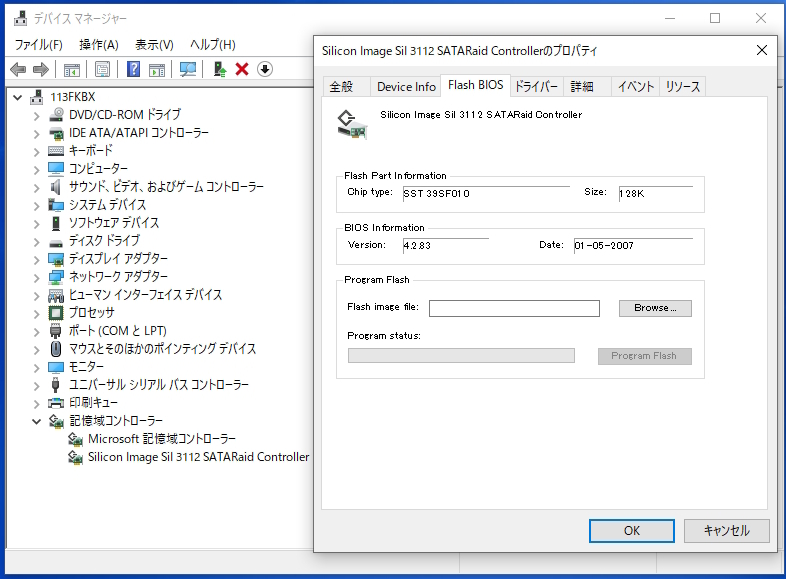Expand the ディスプレイ アダプター node
786x579 pixels.
[x=36, y=260]
